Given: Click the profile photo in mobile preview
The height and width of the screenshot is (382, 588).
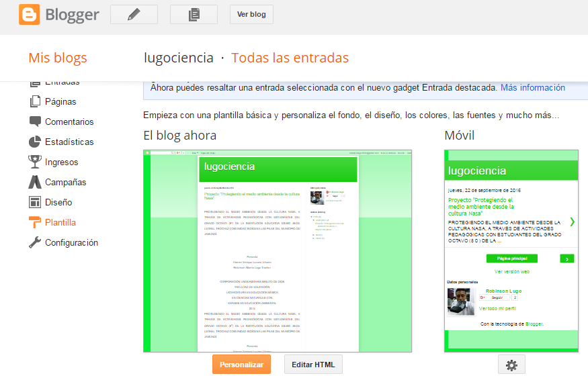Looking at the screenshot, I should [x=461, y=301].
